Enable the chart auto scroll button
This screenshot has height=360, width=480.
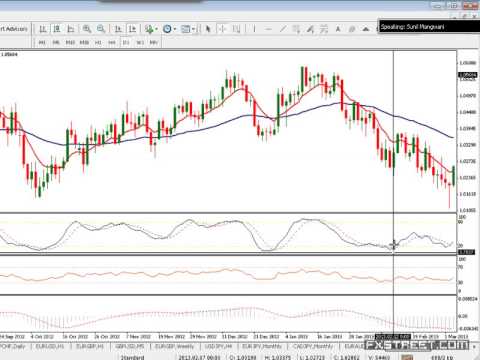point(118,29)
